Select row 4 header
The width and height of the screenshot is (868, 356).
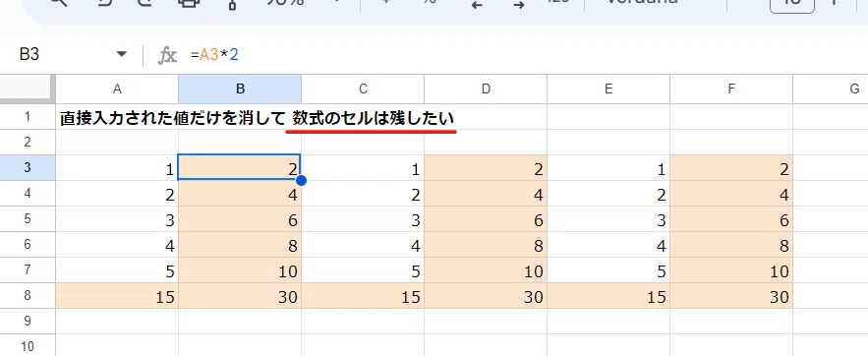coord(28,193)
